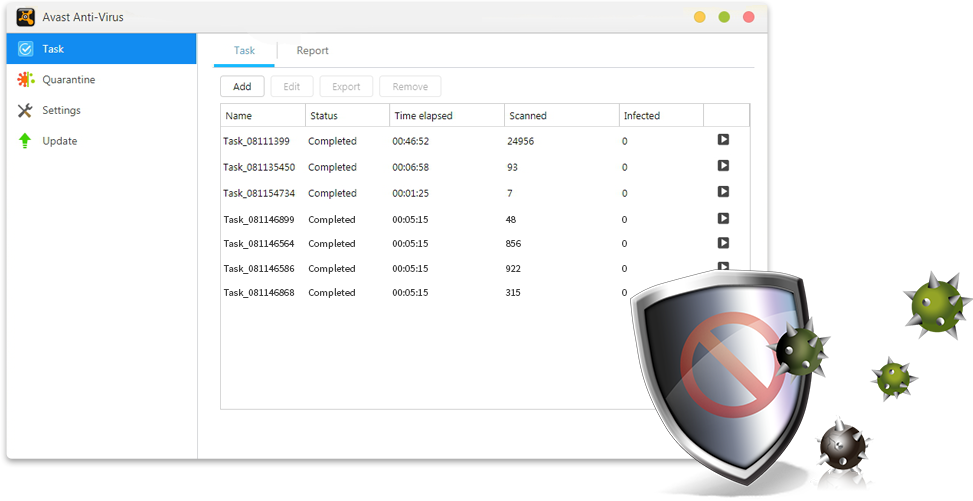Click the scanned count 24956
The image size is (973, 501).
tap(520, 142)
